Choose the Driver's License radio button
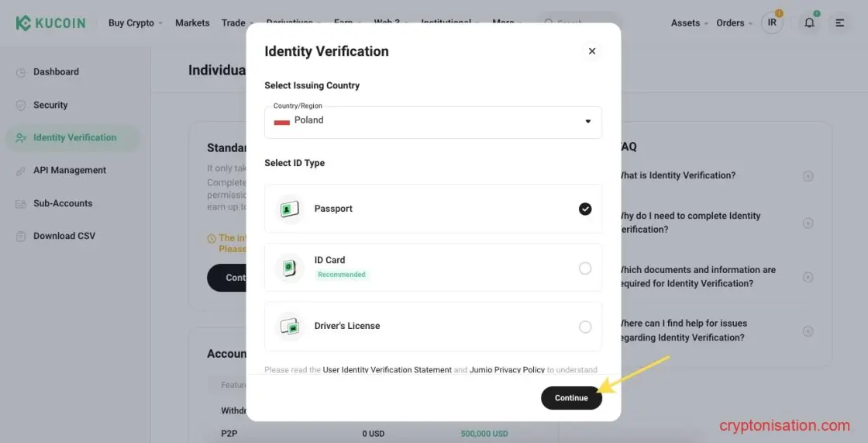The height and width of the screenshot is (443, 868). coord(585,327)
